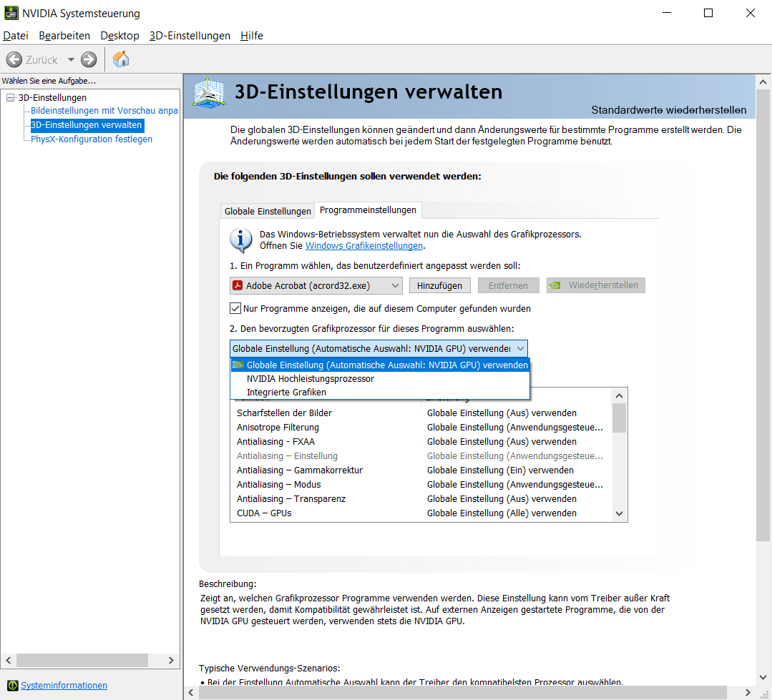Maximize the NVIDIA Systemsteuerung window

(708, 14)
